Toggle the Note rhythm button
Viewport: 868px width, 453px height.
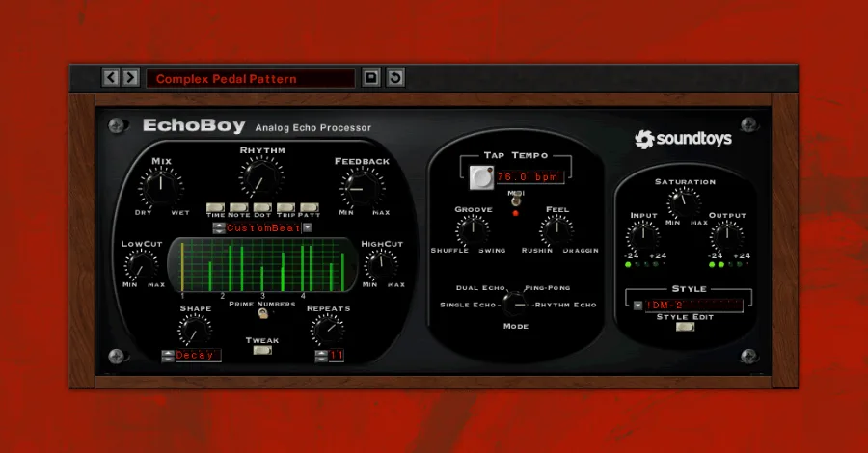pos(238,207)
